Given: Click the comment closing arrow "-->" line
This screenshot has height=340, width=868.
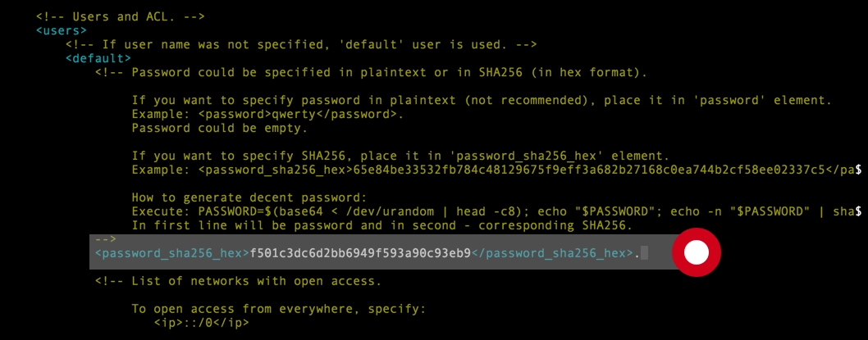Looking at the screenshot, I should [x=105, y=239].
